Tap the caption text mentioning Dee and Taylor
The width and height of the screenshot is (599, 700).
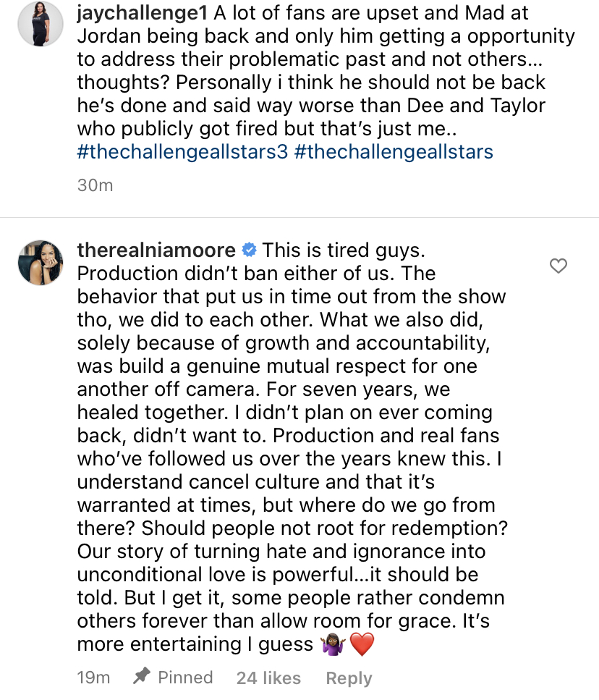(x=311, y=106)
